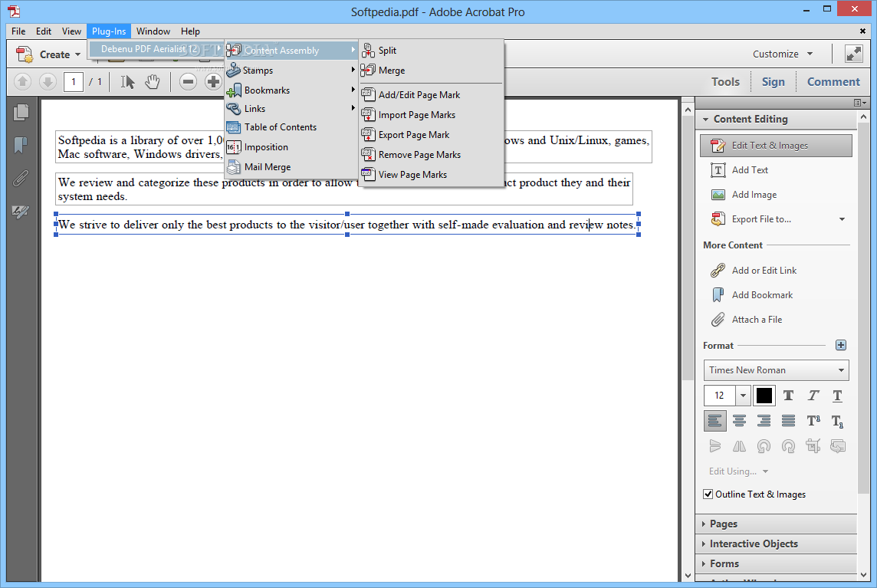The height and width of the screenshot is (588, 877).
Task: Click Edit Text & Images tool
Action: tap(776, 146)
